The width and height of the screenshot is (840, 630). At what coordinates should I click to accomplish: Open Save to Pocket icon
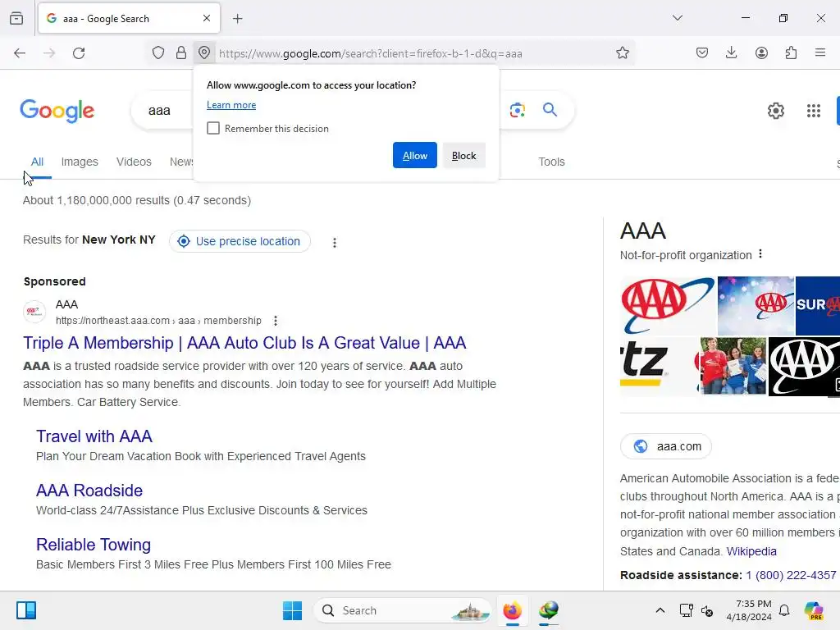point(702,53)
